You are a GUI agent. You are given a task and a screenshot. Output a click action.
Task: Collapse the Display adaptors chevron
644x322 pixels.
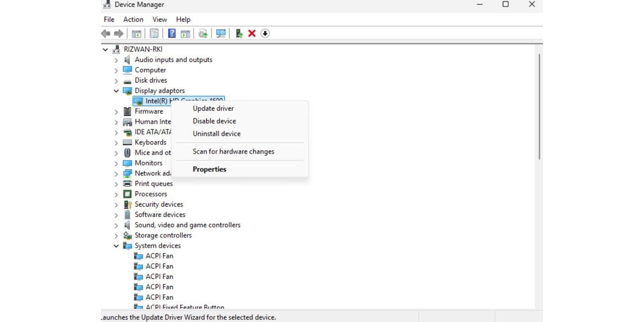point(116,91)
